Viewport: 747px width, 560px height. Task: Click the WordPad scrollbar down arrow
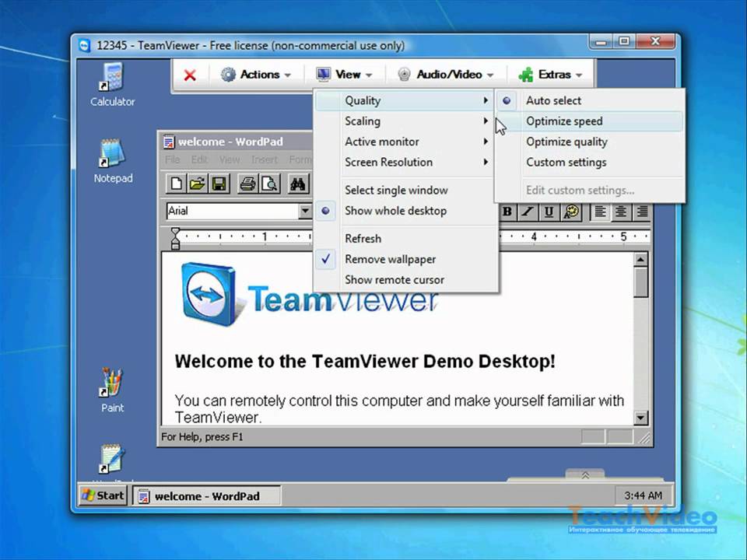(640, 418)
